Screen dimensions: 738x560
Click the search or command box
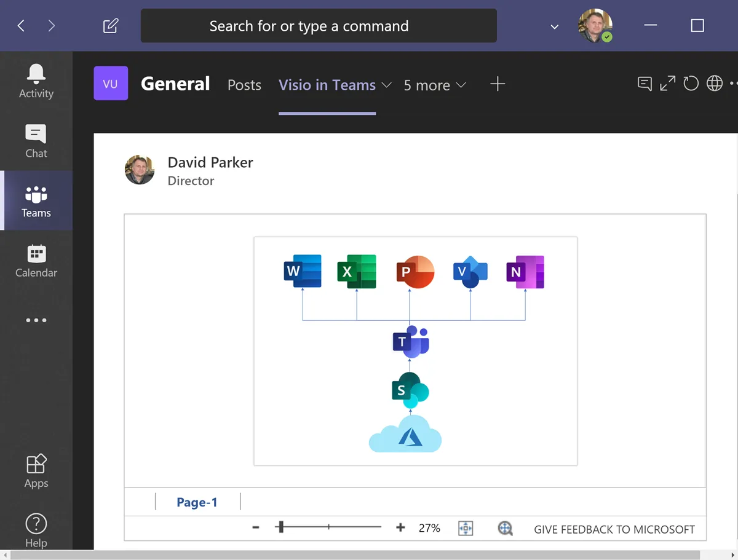pyautogui.click(x=319, y=26)
